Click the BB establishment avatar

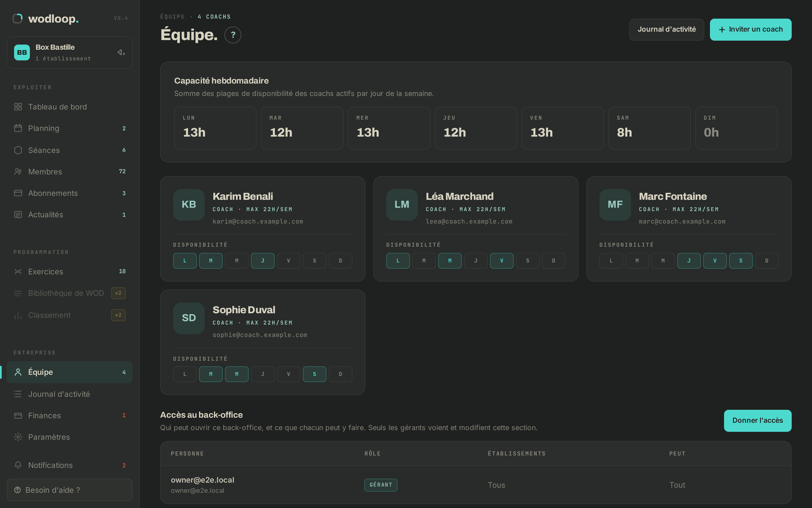tap(22, 52)
